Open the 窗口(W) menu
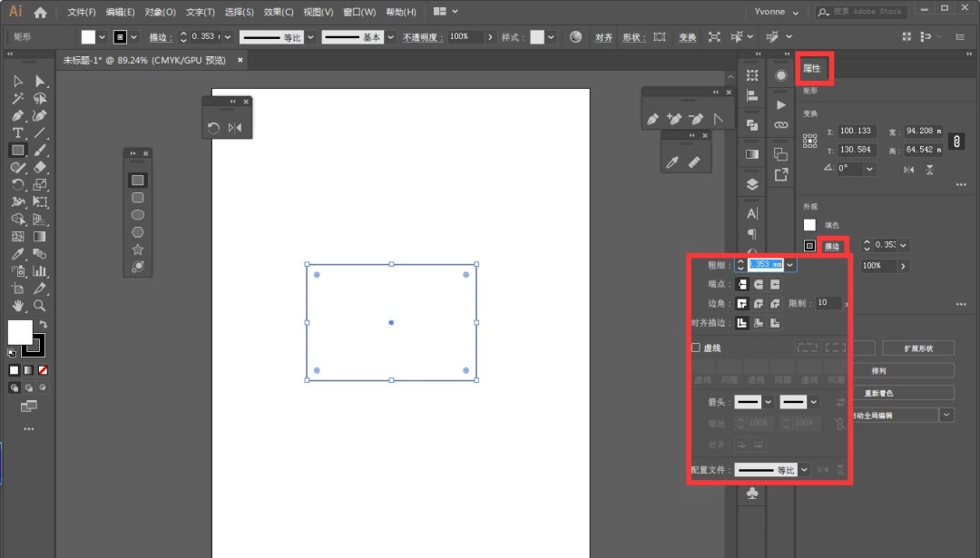This screenshot has height=558, width=980. [x=359, y=12]
